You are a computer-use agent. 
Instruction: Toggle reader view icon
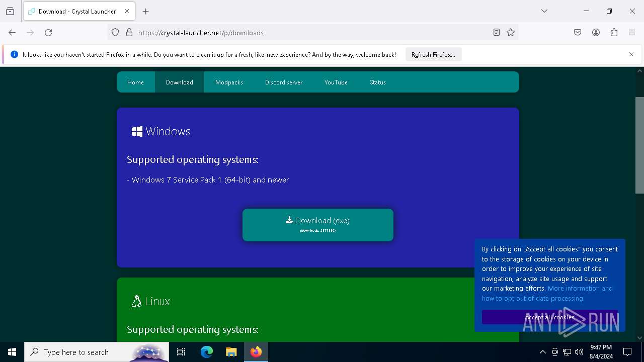tap(497, 33)
